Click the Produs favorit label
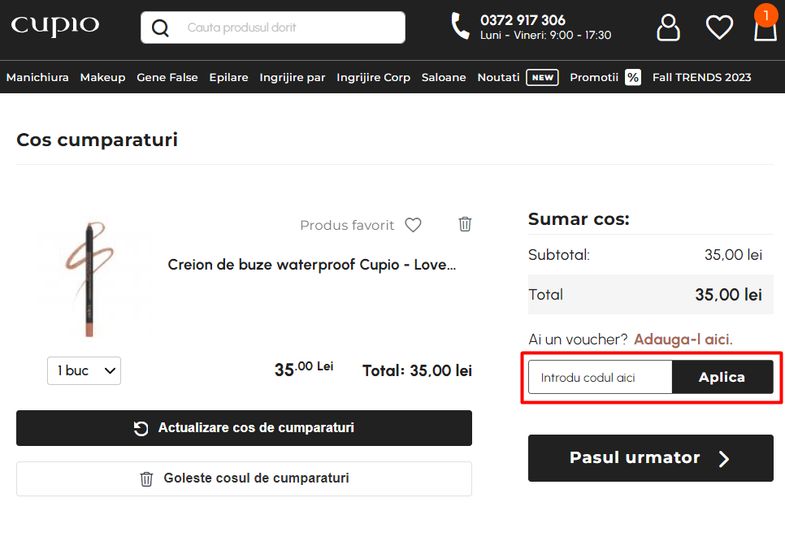785x536 pixels. [x=347, y=225]
